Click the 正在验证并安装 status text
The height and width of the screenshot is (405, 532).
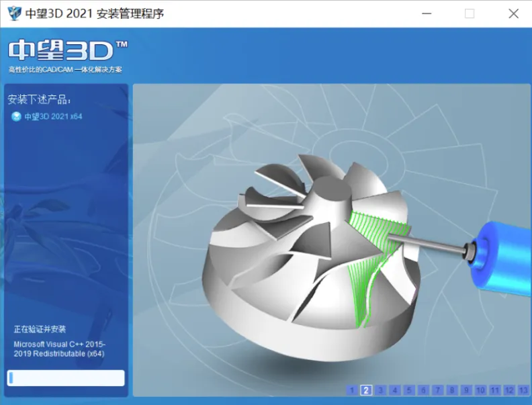coord(40,329)
